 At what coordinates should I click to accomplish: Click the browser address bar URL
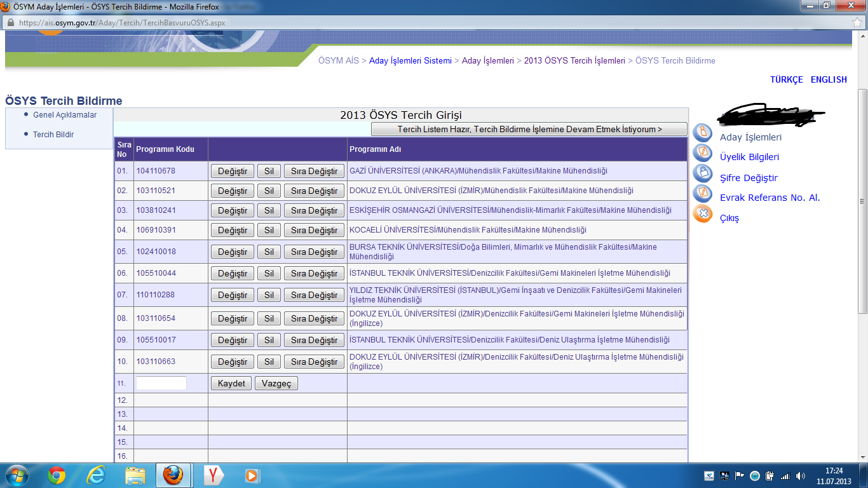pyautogui.click(x=122, y=22)
